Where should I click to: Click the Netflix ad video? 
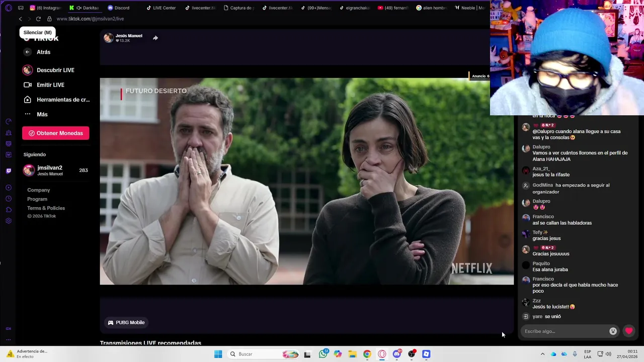(x=306, y=181)
